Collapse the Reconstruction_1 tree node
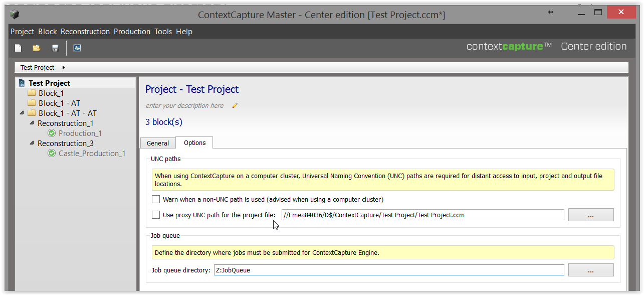Viewport: 644px width, 295px height. (x=32, y=123)
